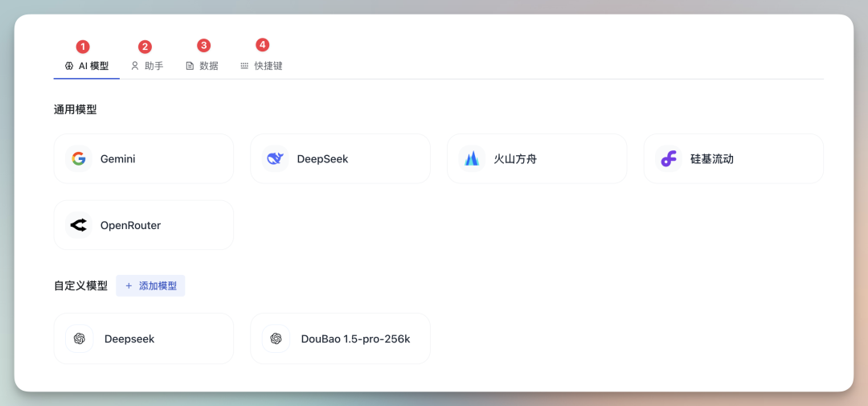This screenshot has height=406, width=868.
Task: Click the 自定义模型 section heading
Action: pos(81,286)
